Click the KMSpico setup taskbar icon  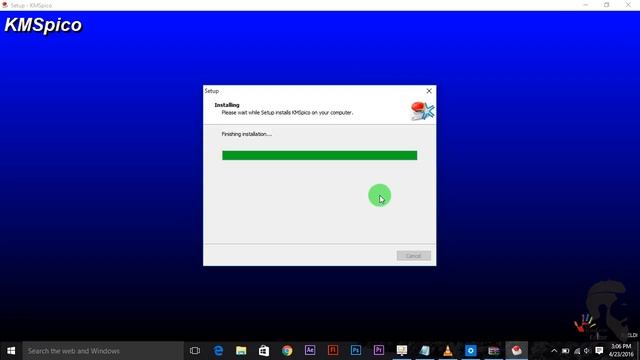517,351
